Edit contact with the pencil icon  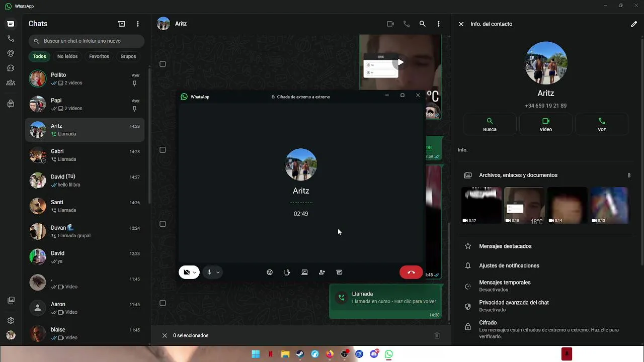tap(634, 24)
